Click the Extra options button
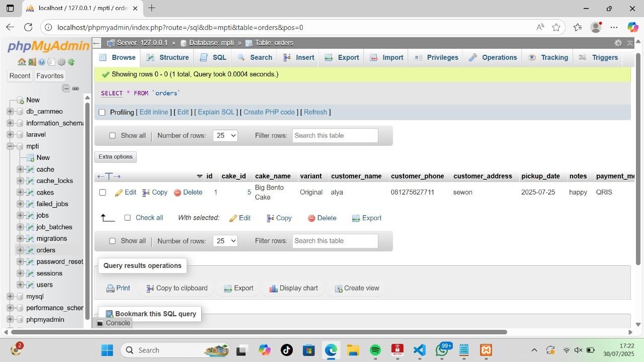Image resolution: width=644 pixels, height=362 pixels. [x=115, y=157]
